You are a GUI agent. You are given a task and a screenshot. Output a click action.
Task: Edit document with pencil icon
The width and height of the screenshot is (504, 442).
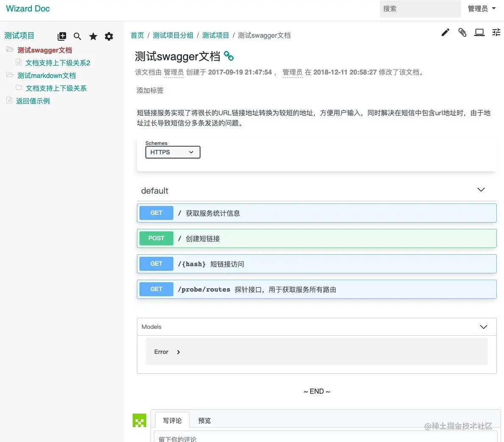click(445, 32)
